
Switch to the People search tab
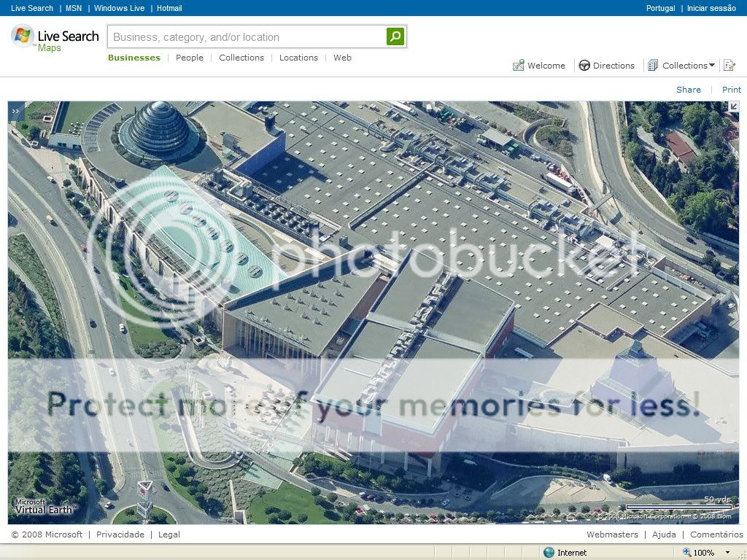point(190,58)
